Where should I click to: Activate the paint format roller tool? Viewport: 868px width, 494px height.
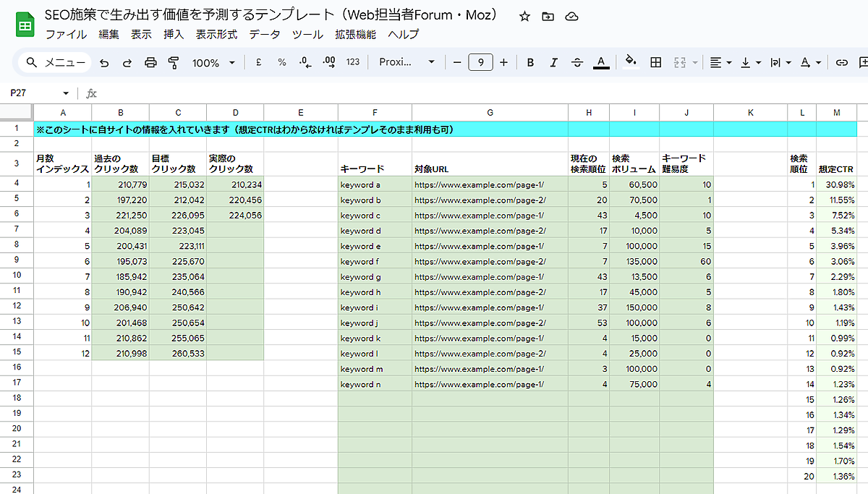pyautogui.click(x=173, y=63)
